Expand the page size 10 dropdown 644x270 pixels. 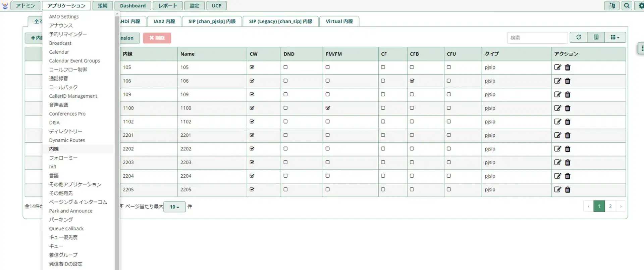click(x=174, y=207)
